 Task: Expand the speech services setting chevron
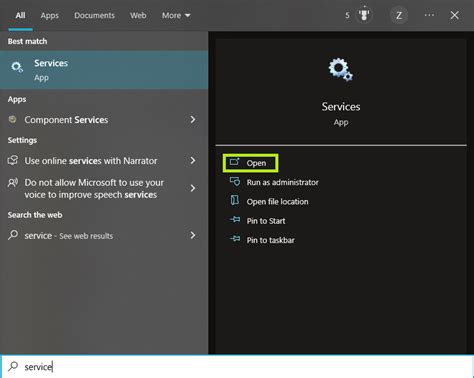pos(193,188)
